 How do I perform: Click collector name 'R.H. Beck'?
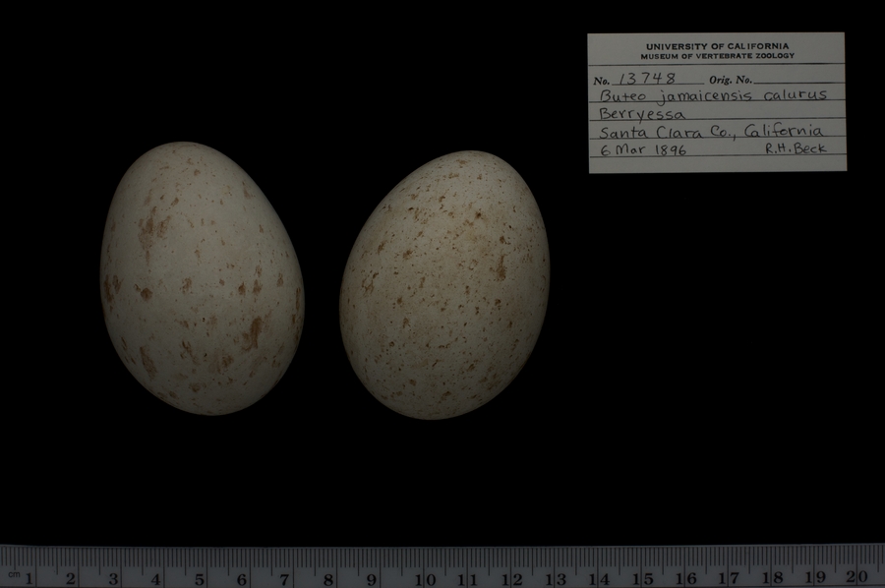[796, 148]
